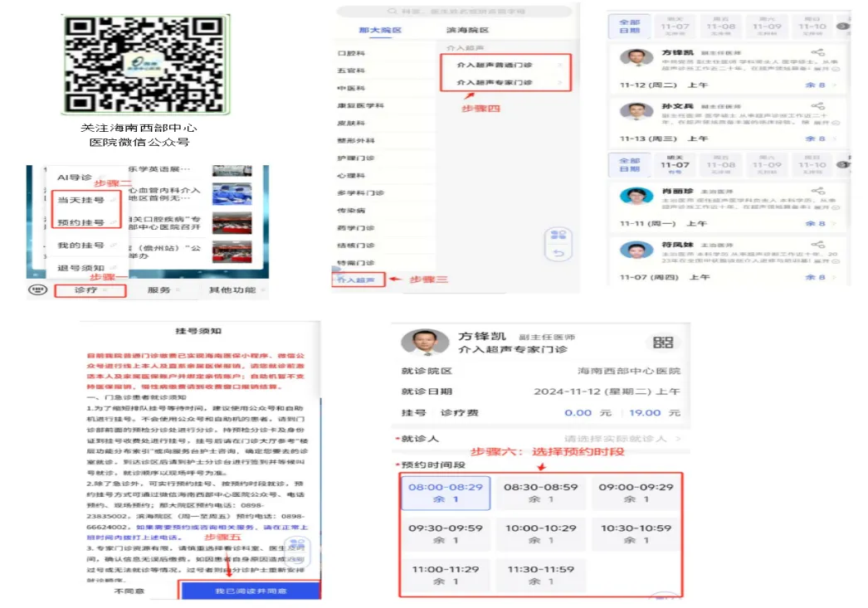Tap the grid icon in department floating widget
Viewport: 868px width, 608px height.
click(558, 235)
